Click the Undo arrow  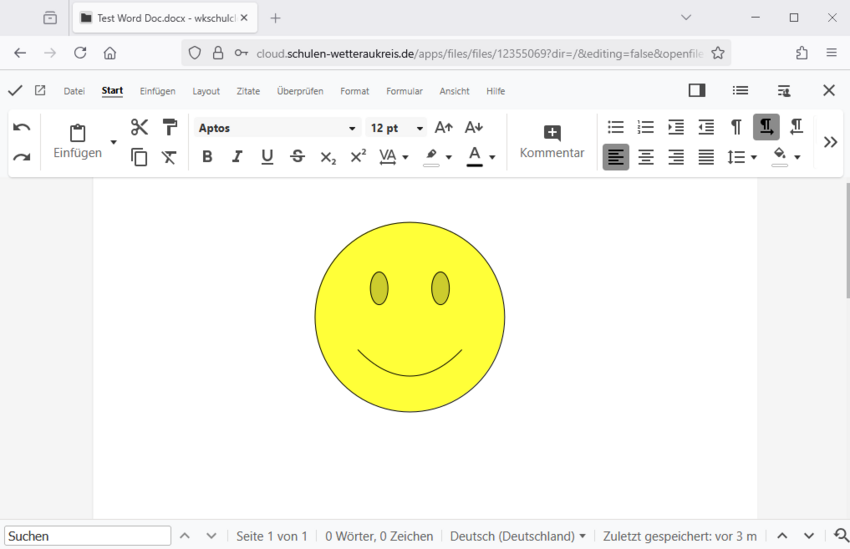coord(22,127)
